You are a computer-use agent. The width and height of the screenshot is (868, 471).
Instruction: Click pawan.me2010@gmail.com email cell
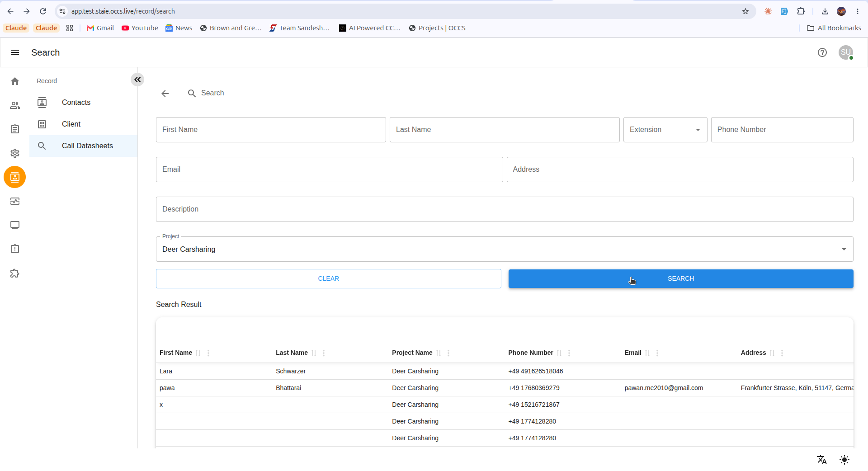tap(664, 388)
